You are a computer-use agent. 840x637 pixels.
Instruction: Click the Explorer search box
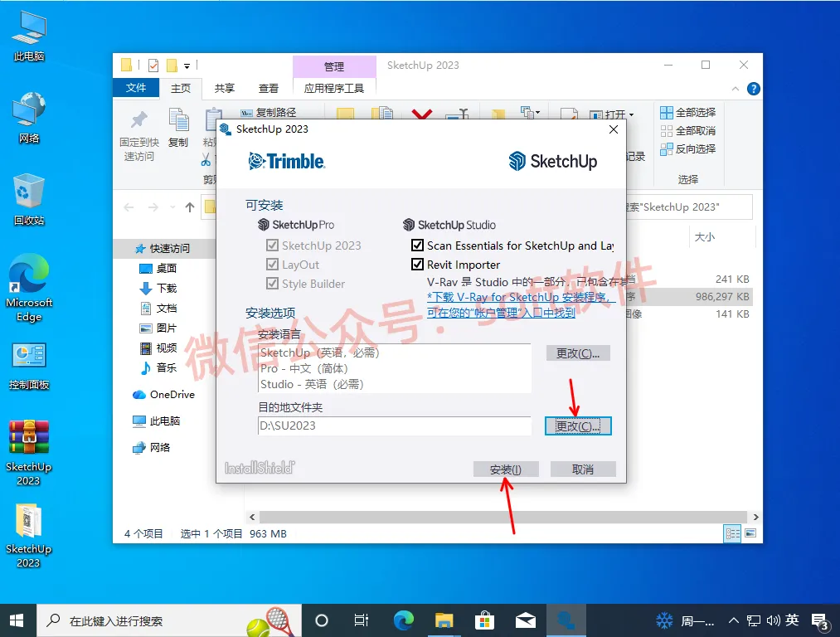(689, 207)
